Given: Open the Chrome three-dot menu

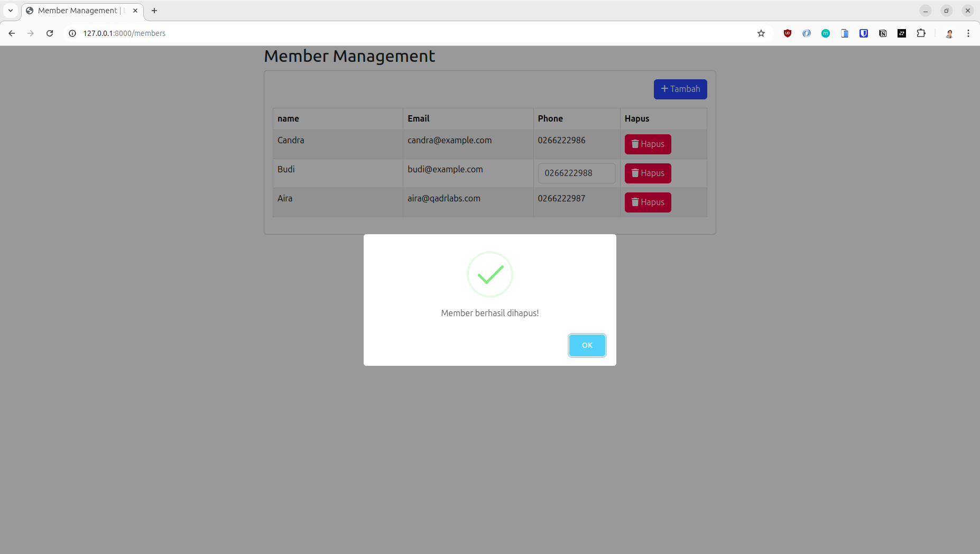Looking at the screenshot, I should click(968, 33).
